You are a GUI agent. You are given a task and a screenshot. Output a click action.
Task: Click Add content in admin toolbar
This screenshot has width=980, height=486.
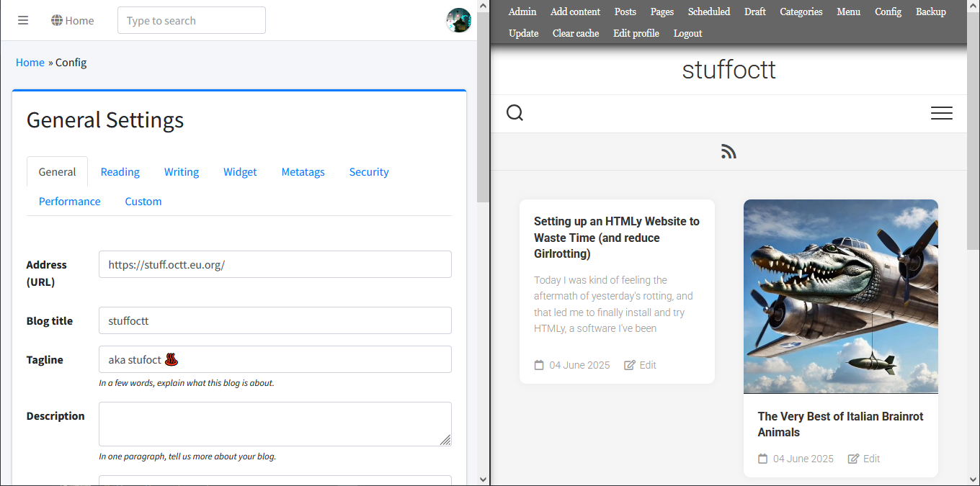click(x=575, y=12)
